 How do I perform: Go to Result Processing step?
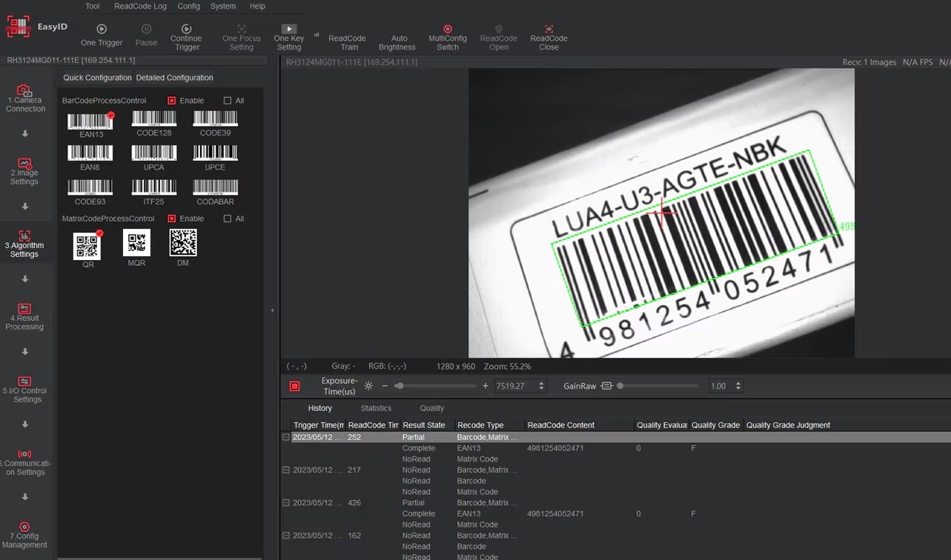pyautogui.click(x=24, y=316)
